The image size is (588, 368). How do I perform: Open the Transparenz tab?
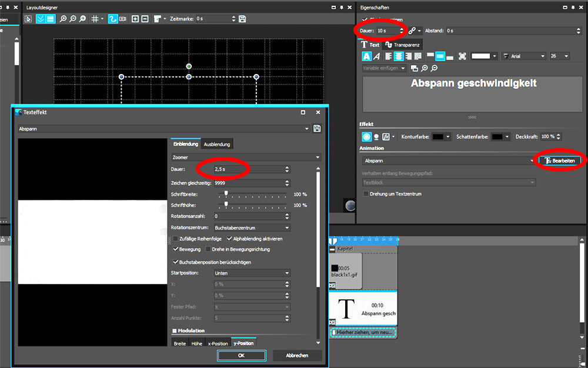(402, 45)
